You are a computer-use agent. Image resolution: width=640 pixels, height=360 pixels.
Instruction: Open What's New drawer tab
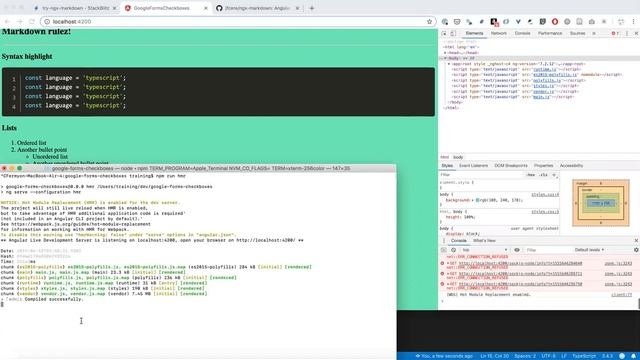click(484, 241)
